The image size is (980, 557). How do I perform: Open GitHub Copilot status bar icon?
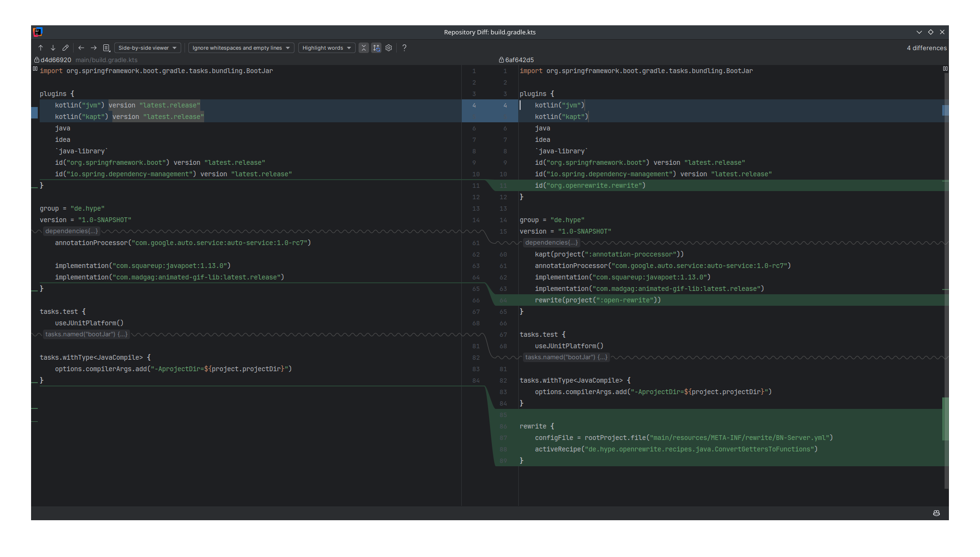(936, 513)
